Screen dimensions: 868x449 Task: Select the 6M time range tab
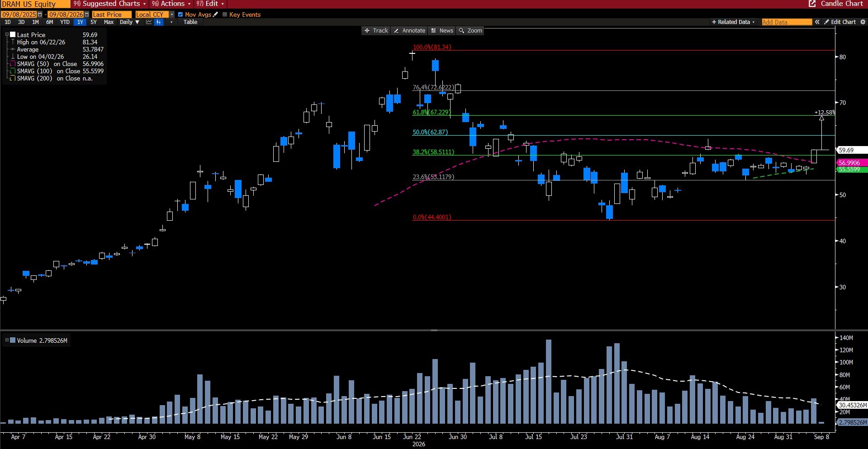[49, 22]
